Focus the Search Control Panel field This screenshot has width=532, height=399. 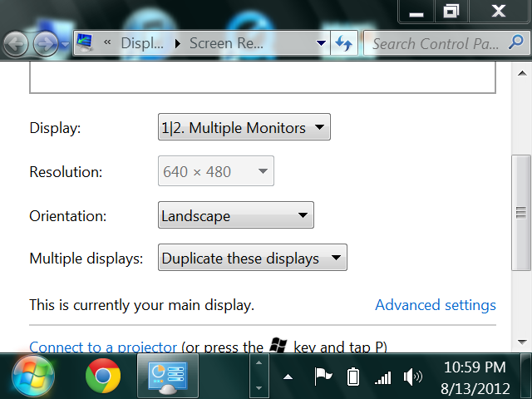coord(436,43)
